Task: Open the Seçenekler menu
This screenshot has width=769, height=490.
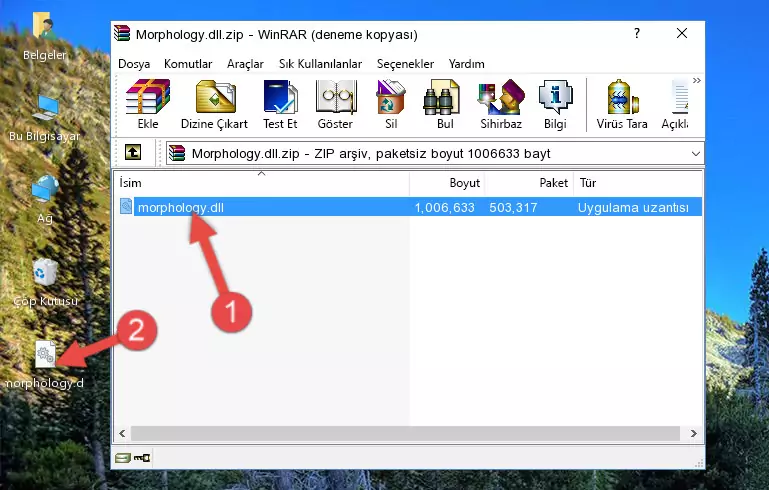Action: [x=405, y=64]
